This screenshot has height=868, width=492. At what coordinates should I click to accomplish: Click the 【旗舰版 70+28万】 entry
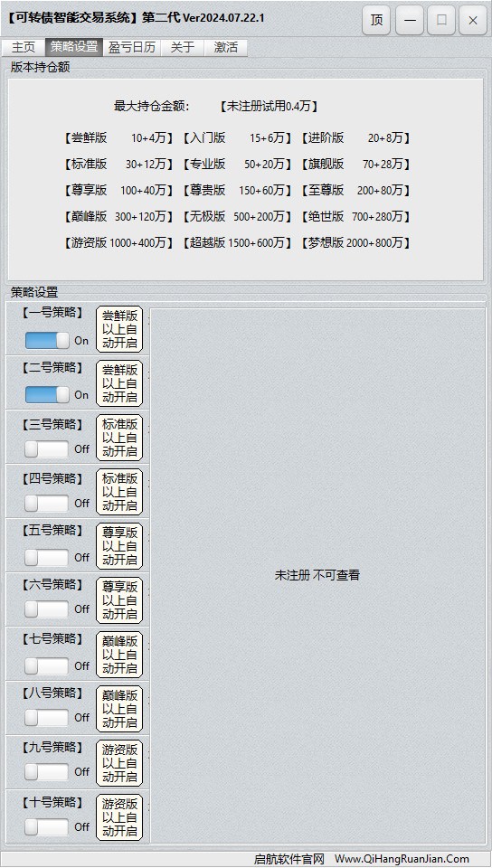coord(355,164)
